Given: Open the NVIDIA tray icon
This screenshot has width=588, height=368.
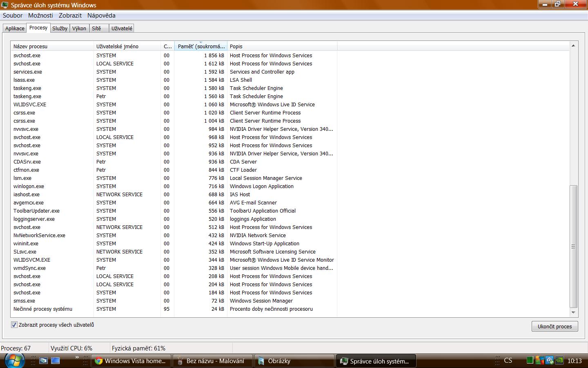Looking at the screenshot, I should (560, 361).
